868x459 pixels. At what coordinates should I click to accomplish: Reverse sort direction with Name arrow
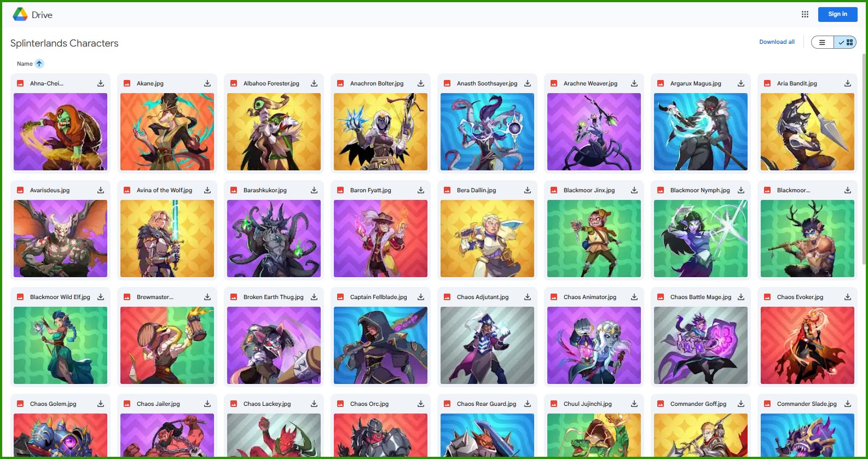click(39, 64)
